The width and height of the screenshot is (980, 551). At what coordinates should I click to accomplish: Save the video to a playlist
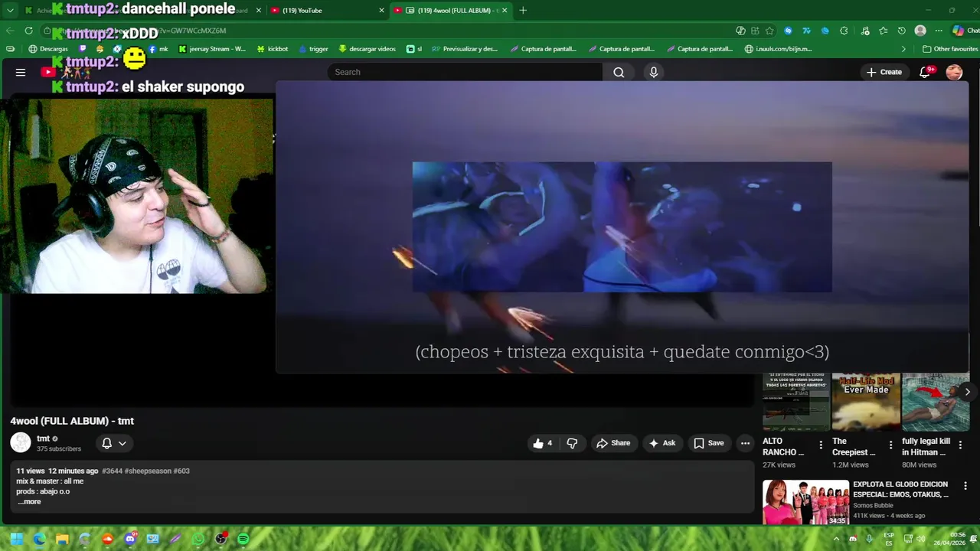(x=709, y=443)
